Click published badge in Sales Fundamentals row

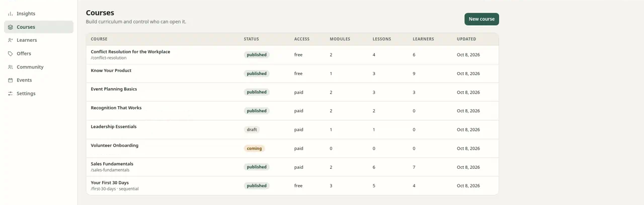(x=257, y=167)
